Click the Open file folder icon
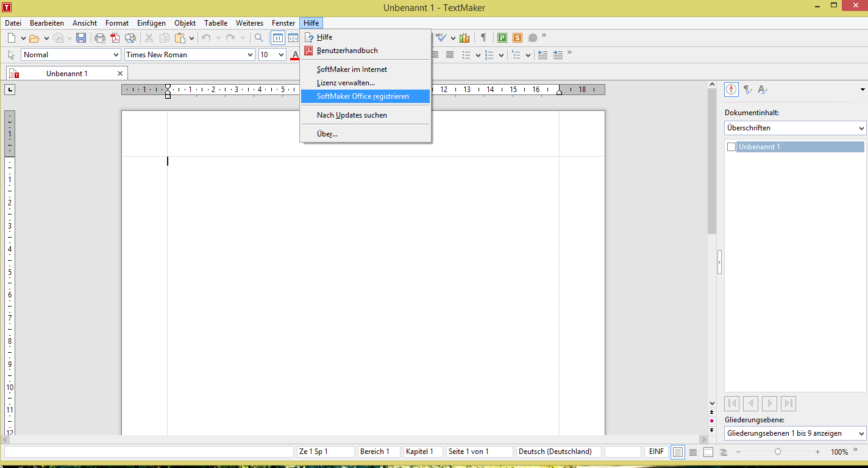Image resolution: width=868 pixels, height=468 pixels. point(35,38)
